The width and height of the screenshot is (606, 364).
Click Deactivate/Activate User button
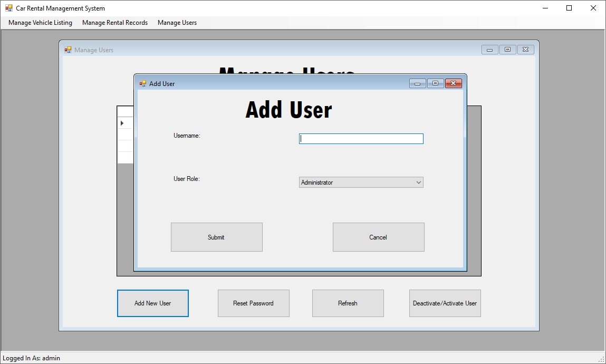point(445,303)
